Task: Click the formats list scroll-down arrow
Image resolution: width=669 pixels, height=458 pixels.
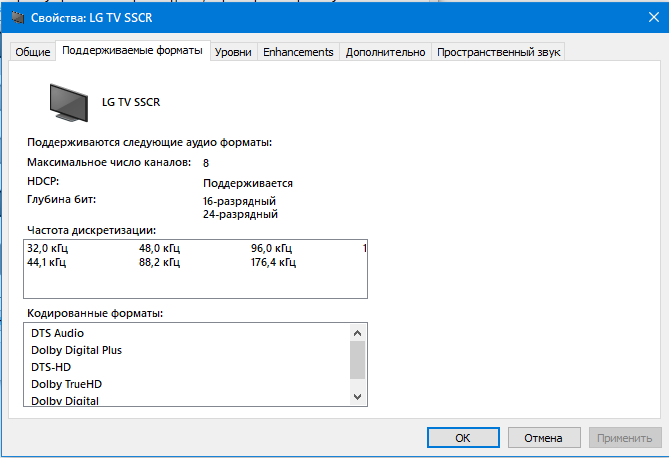Action: (x=358, y=396)
